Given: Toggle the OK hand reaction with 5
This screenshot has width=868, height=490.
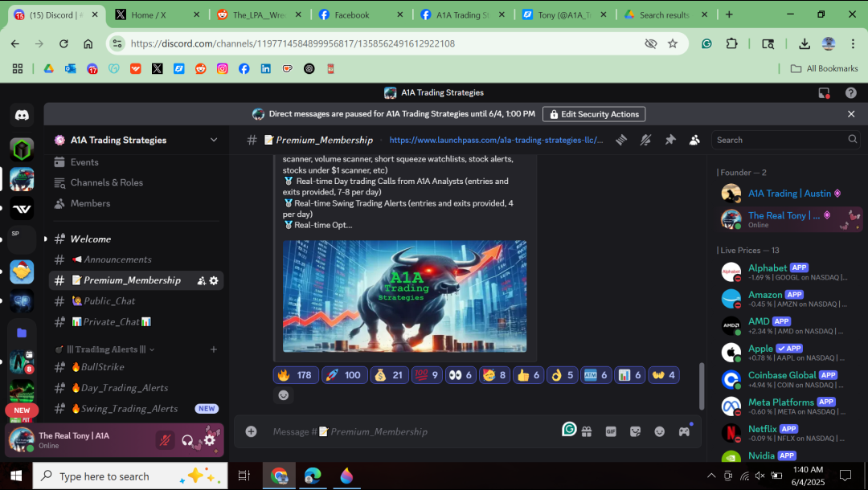Looking at the screenshot, I should click(x=562, y=375).
